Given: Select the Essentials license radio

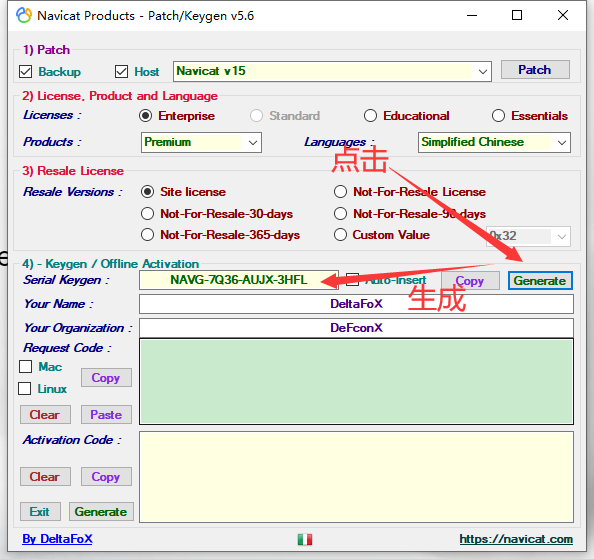Looking at the screenshot, I should [x=498, y=116].
